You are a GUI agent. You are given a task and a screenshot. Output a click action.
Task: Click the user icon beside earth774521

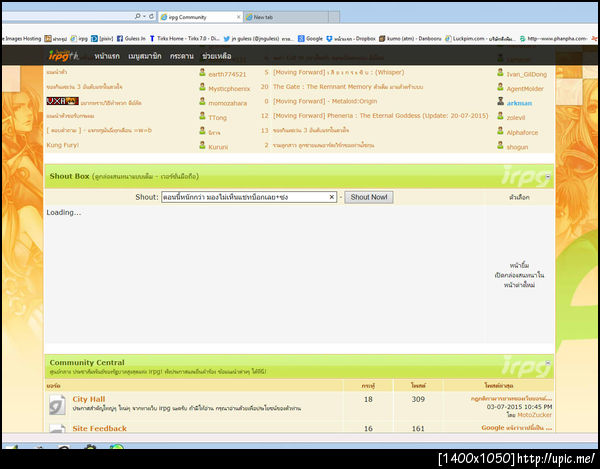[202, 72]
